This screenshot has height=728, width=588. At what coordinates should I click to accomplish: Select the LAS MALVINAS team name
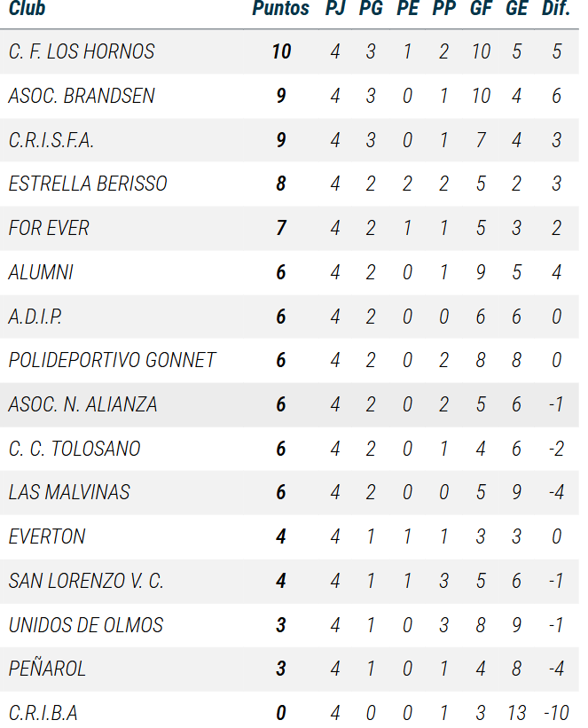coord(69,493)
